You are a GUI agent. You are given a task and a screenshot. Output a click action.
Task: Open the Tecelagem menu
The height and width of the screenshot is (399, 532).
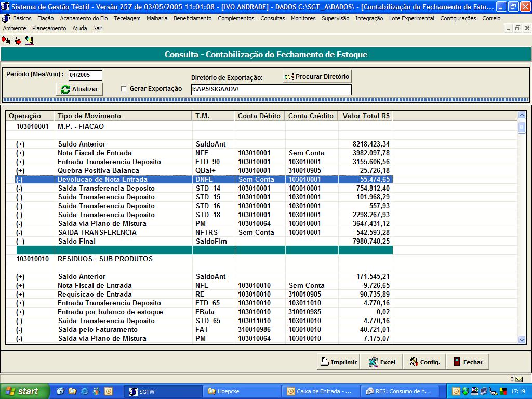[127, 18]
